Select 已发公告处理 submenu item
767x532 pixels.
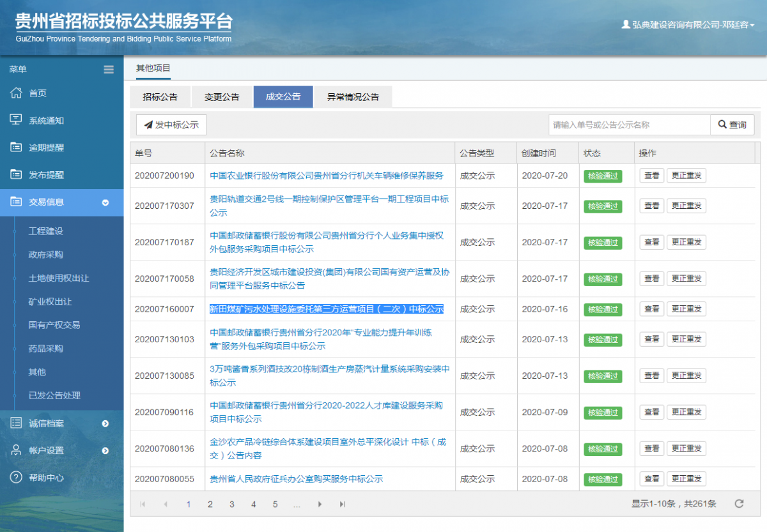(54, 395)
